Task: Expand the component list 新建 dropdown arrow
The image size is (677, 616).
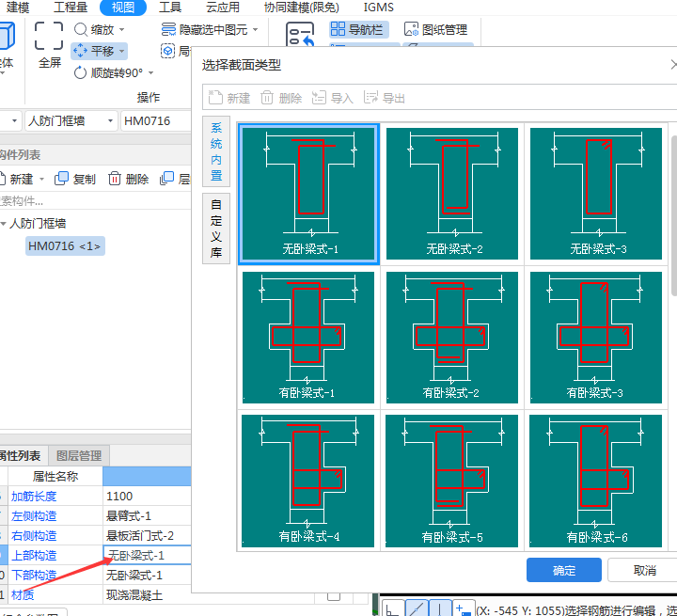Action: coord(42,179)
